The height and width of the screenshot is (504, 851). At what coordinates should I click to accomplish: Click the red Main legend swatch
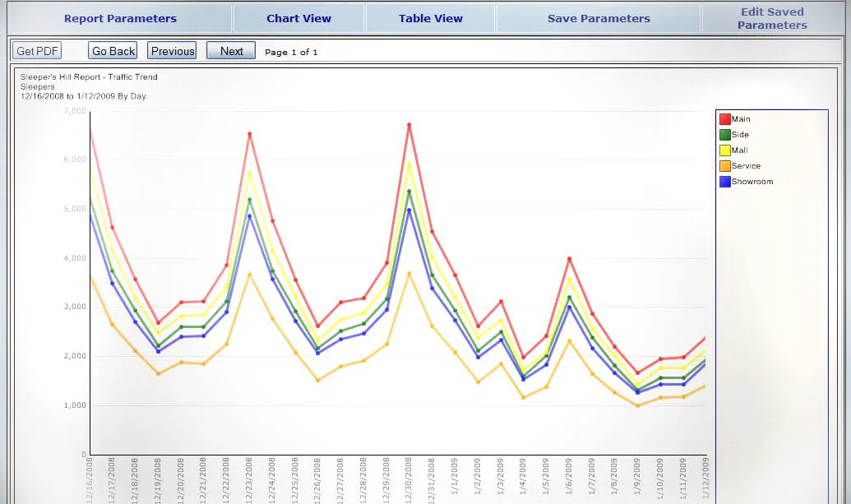[x=724, y=119]
